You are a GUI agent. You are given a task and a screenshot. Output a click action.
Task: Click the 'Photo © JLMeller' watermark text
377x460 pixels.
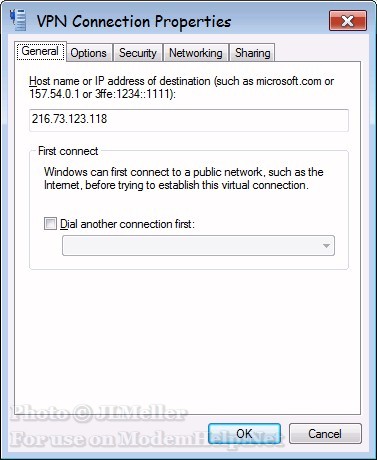(x=98, y=413)
